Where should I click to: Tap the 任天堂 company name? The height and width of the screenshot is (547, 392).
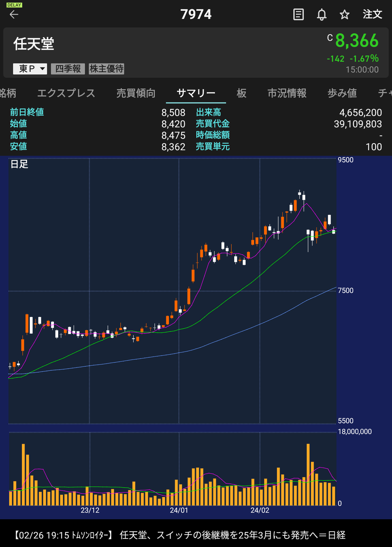(34, 44)
